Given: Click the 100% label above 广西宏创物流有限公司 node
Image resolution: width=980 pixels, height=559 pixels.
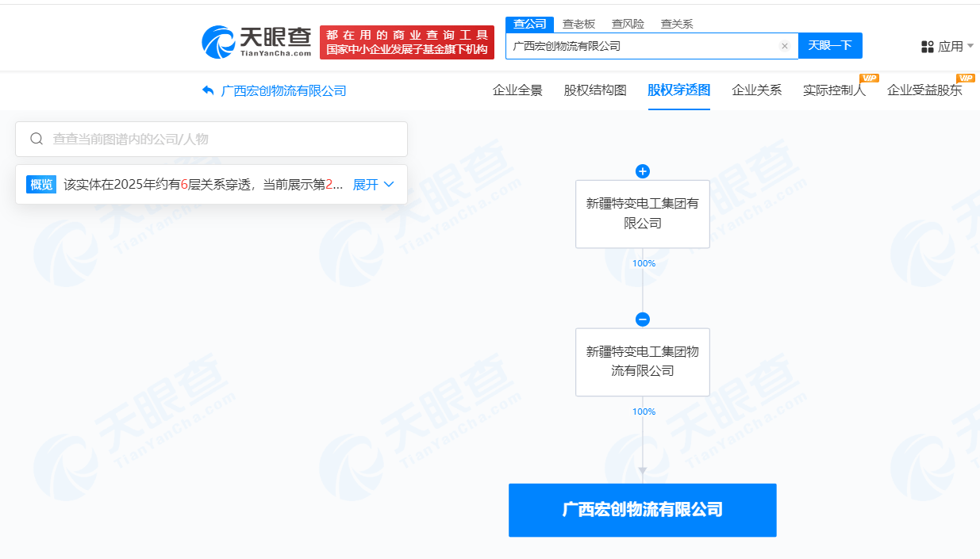Looking at the screenshot, I should point(644,412).
